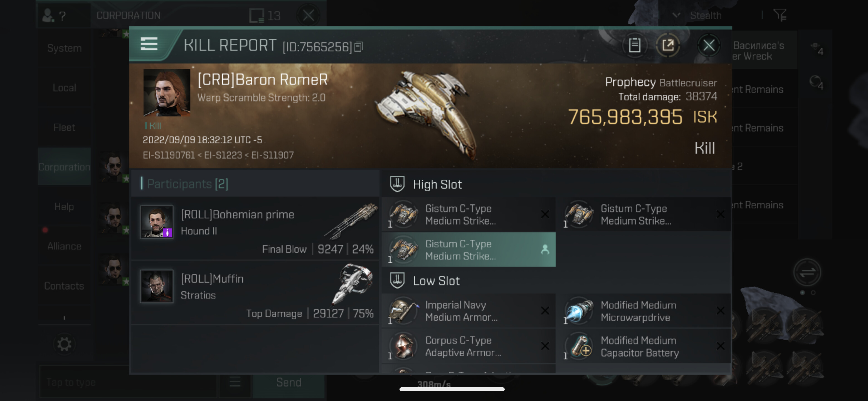The height and width of the screenshot is (401, 868).
Task: Share the kill report via export icon
Action: point(667,45)
